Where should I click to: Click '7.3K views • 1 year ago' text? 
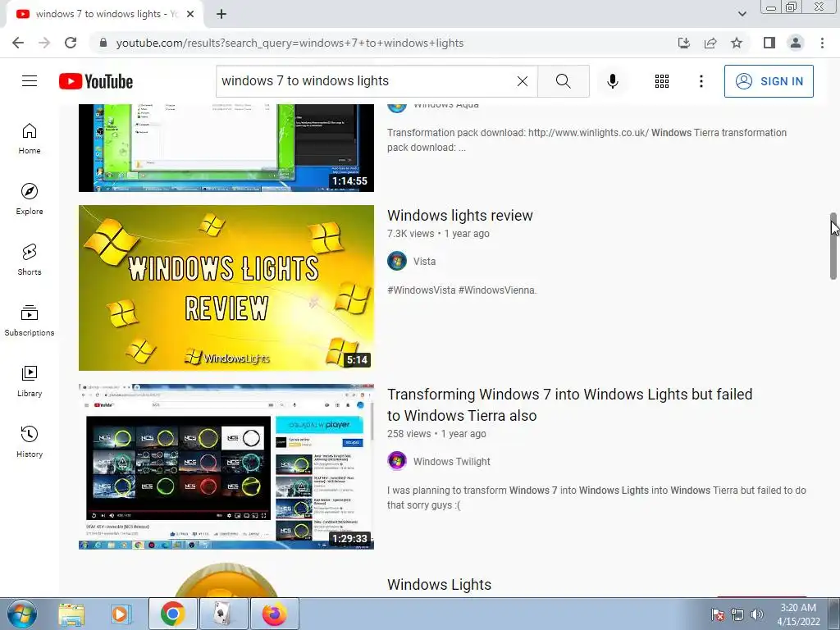coord(438,234)
